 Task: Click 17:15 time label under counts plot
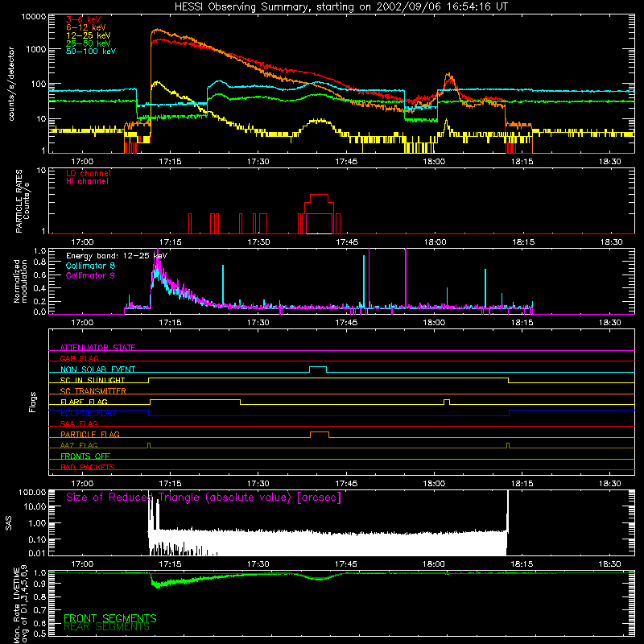170,162
